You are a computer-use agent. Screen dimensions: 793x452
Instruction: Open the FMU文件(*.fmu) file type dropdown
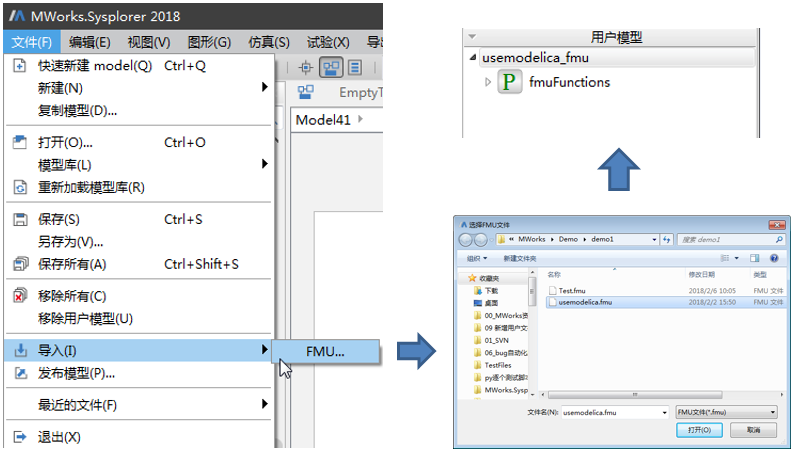coord(726,412)
